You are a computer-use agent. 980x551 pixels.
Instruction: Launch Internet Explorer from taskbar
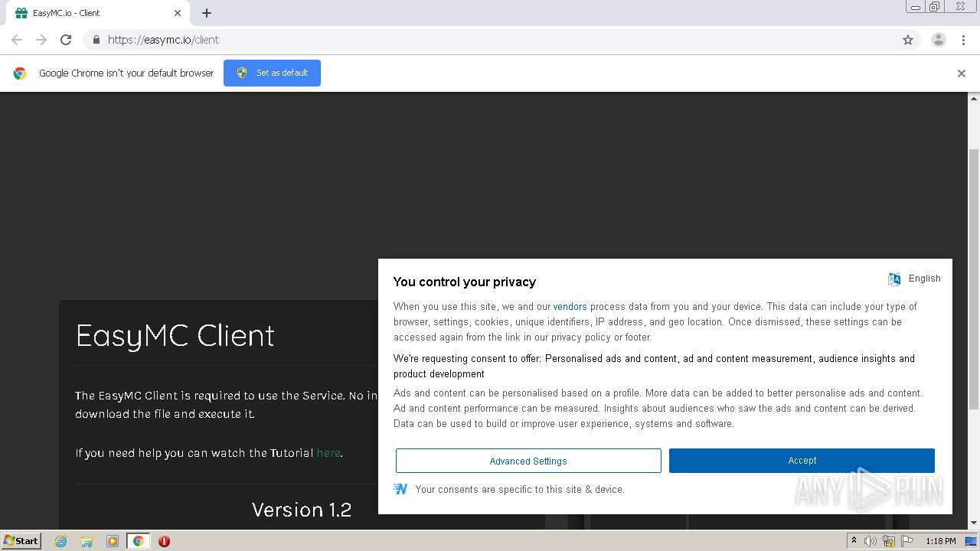60,541
